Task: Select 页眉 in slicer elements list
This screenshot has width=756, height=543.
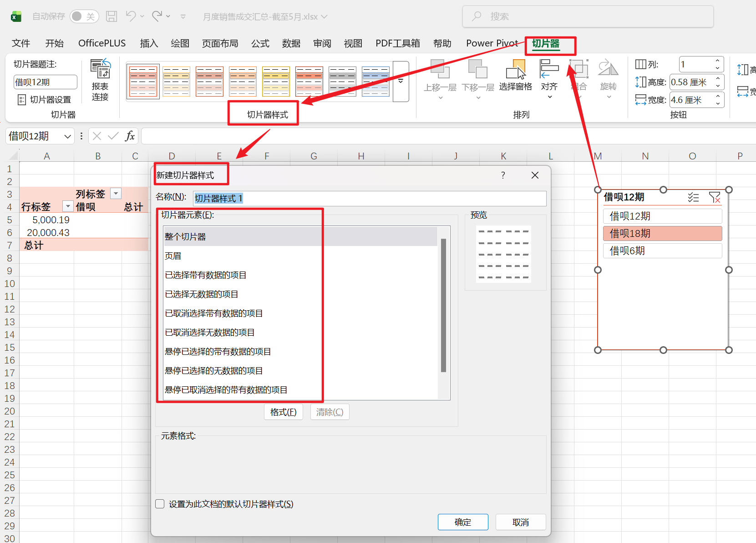Action: [x=173, y=256]
